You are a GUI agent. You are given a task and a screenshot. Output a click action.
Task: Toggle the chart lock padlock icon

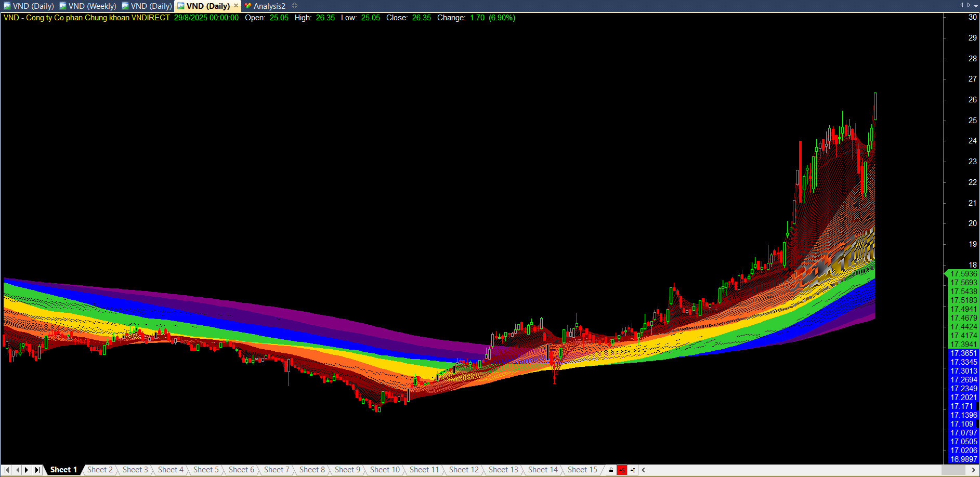(x=611, y=470)
